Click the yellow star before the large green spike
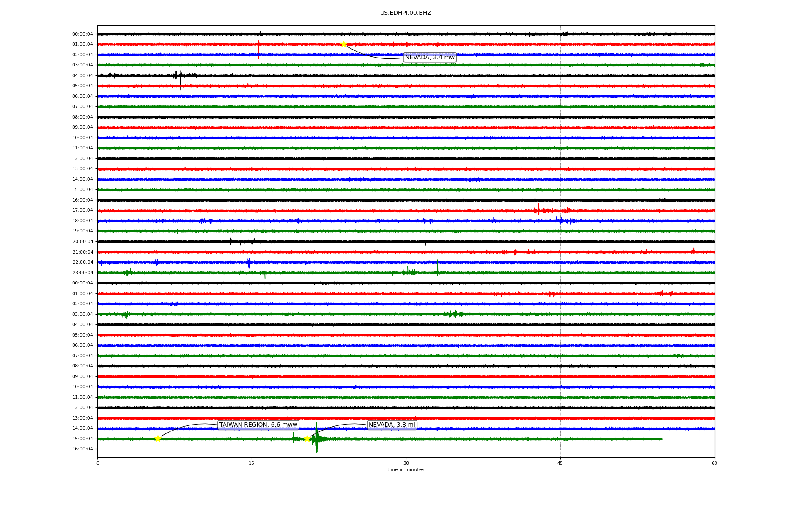This screenshot has width=812, height=508. click(x=307, y=439)
